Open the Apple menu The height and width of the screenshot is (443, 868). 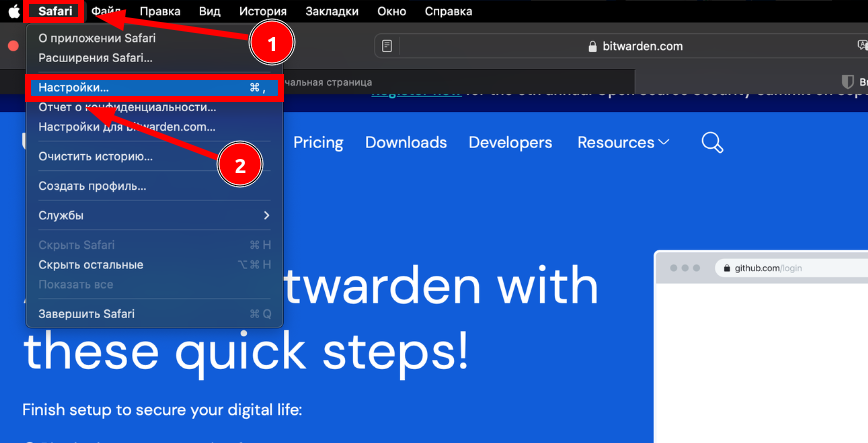(14, 11)
